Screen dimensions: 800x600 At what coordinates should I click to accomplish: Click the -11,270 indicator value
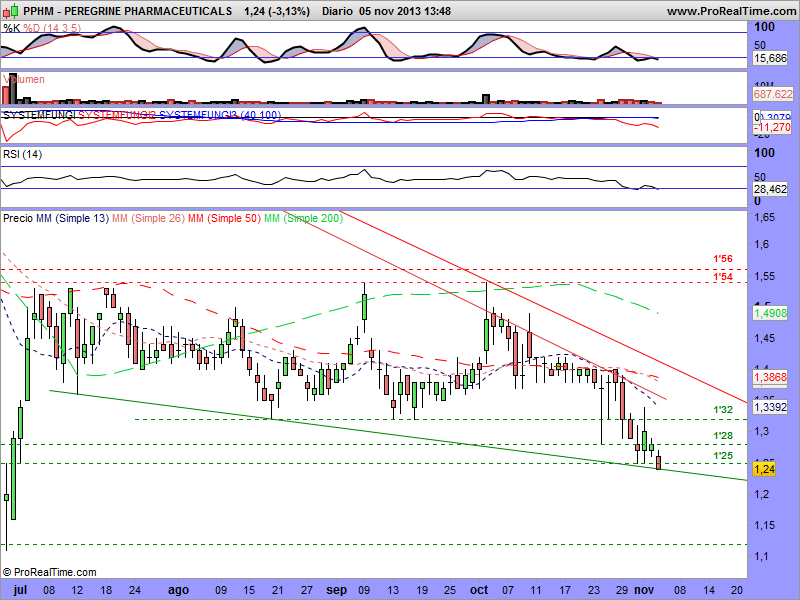click(x=773, y=127)
